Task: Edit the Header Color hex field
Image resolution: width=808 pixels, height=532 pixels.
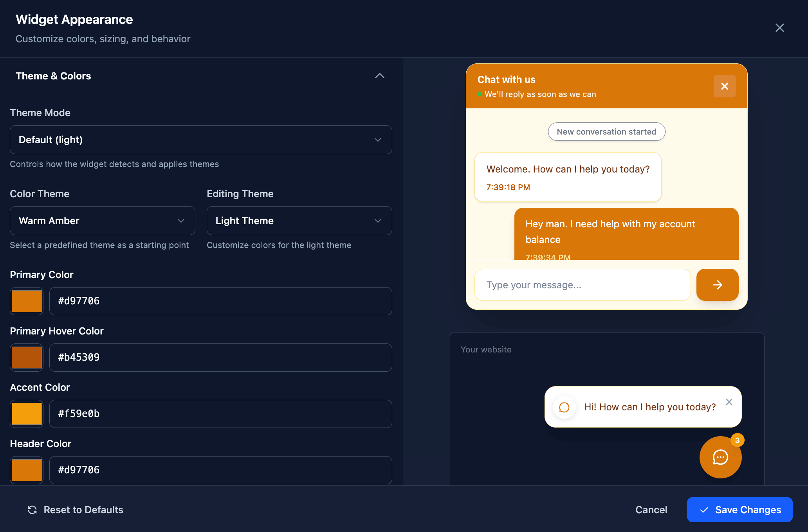Action: [x=220, y=470]
